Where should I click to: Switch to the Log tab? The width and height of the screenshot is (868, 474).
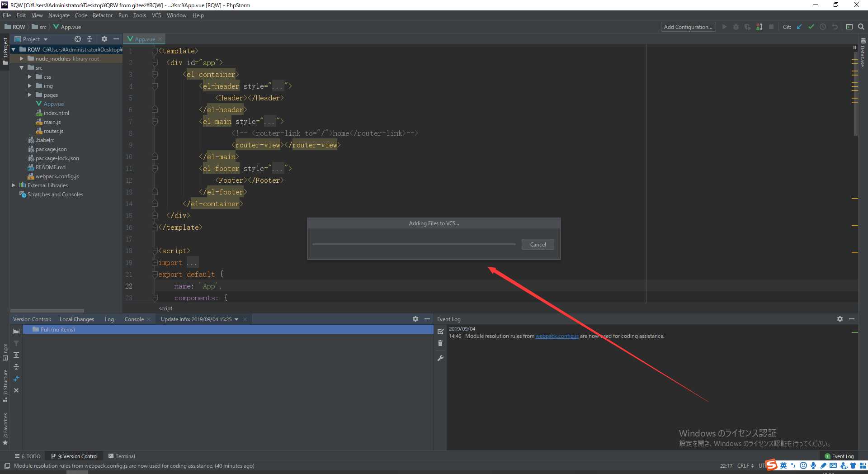(109, 319)
